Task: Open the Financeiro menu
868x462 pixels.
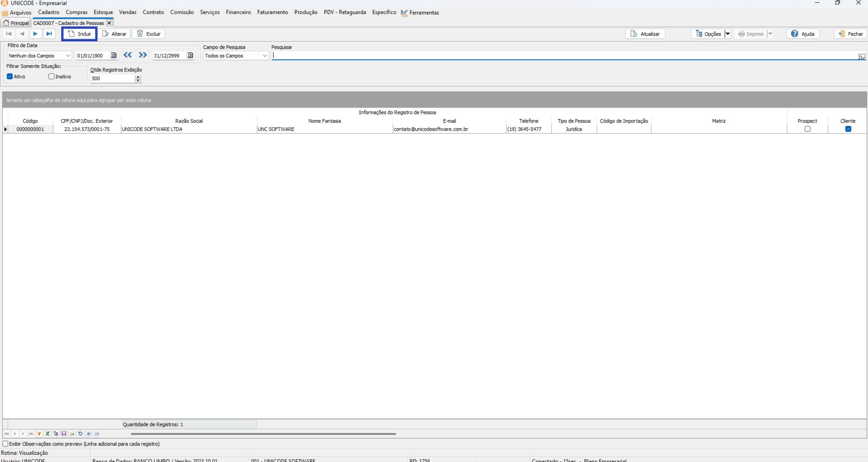Action: point(238,12)
